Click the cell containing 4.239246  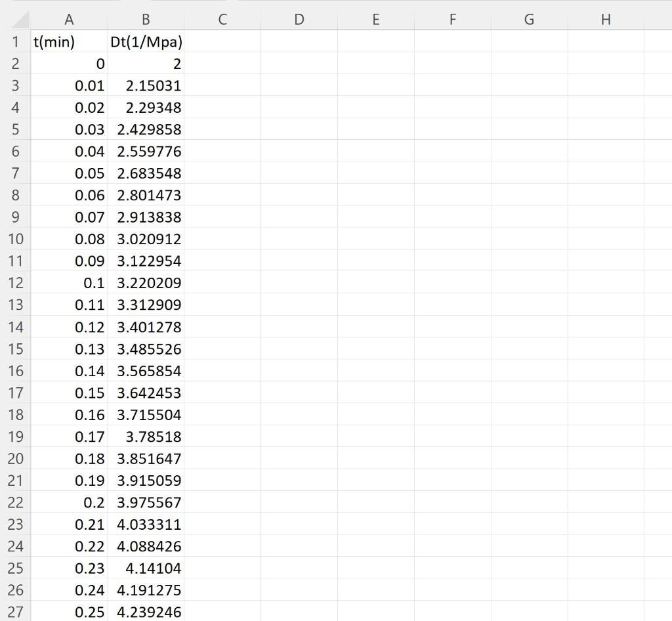point(146,612)
